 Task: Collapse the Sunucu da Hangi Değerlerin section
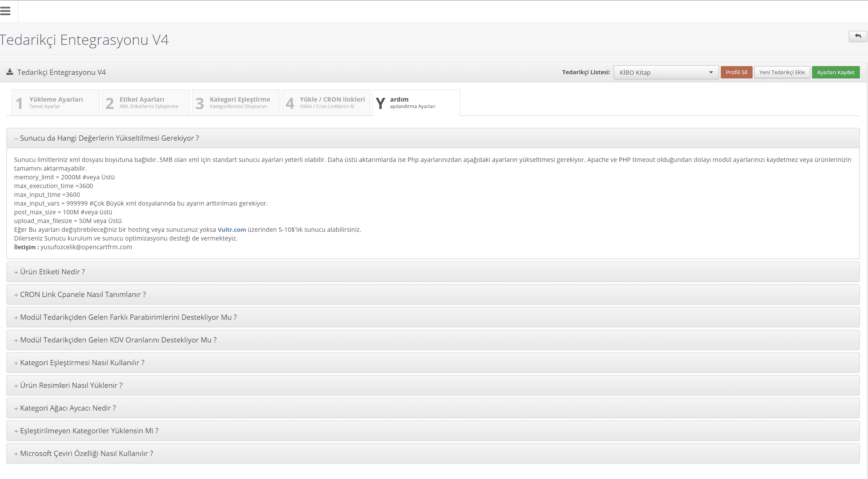433,138
